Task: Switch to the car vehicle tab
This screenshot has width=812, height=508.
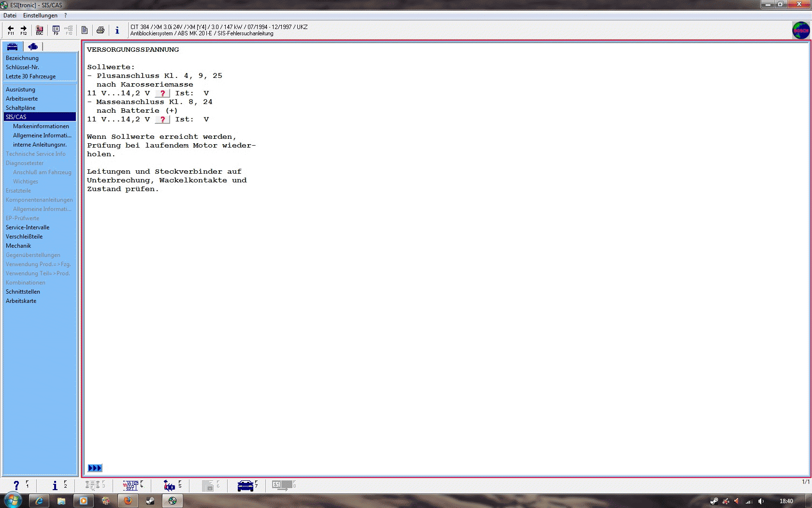Action: 13,46
